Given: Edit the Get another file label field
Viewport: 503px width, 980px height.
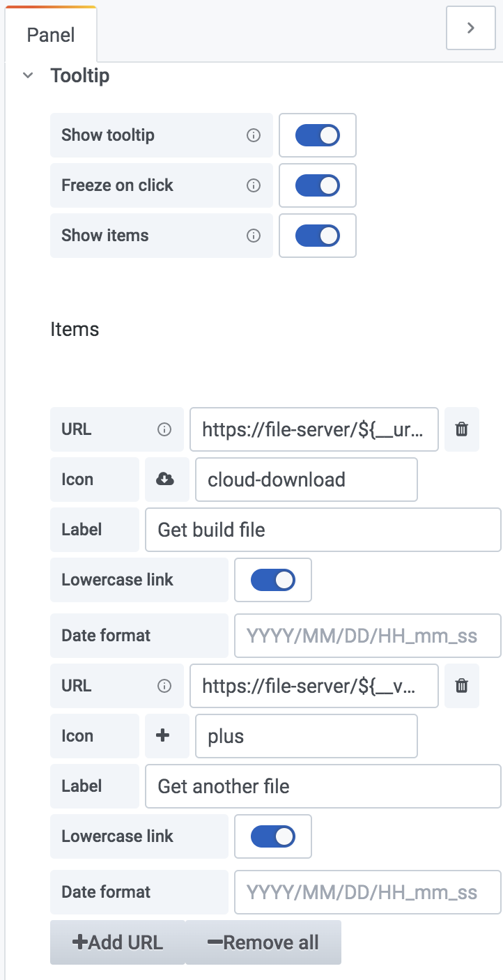Looking at the screenshot, I should click(323, 786).
